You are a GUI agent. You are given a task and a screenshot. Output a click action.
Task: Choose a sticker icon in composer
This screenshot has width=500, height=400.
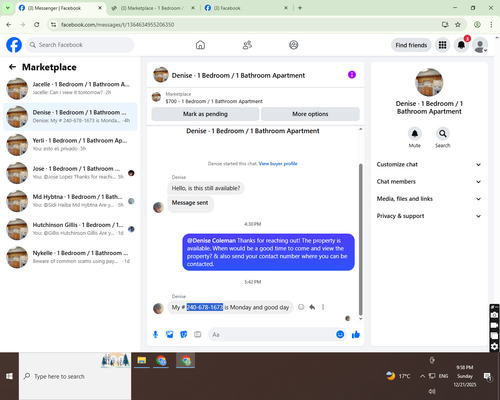pos(184,334)
